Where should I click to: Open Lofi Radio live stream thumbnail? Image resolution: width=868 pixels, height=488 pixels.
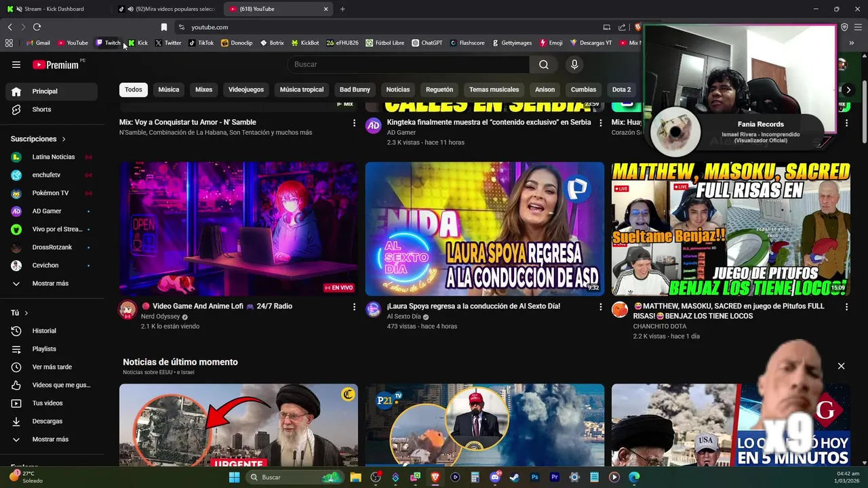coord(239,229)
